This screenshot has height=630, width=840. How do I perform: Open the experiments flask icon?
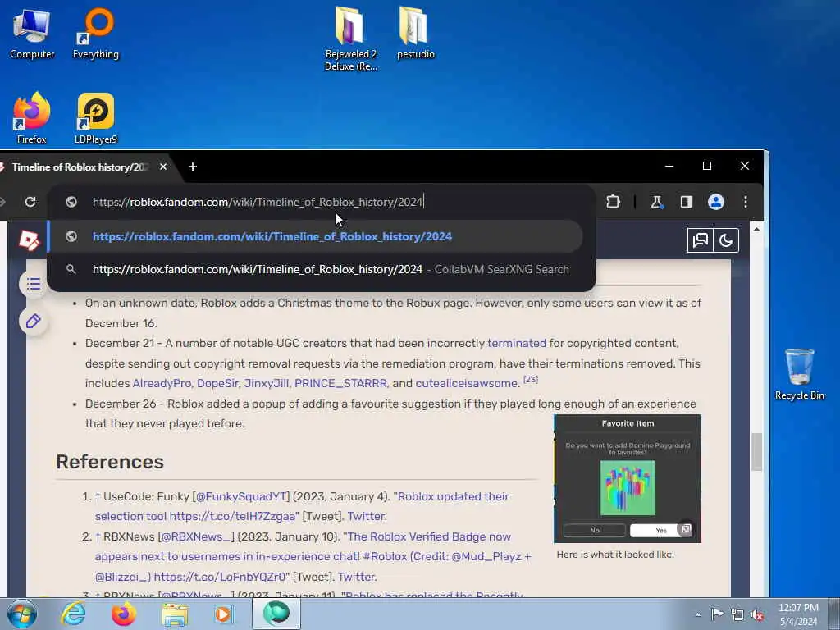coord(657,202)
